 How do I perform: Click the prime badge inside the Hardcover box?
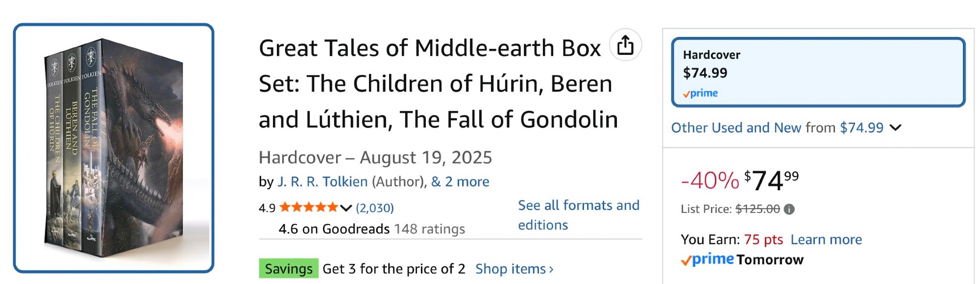point(700,93)
